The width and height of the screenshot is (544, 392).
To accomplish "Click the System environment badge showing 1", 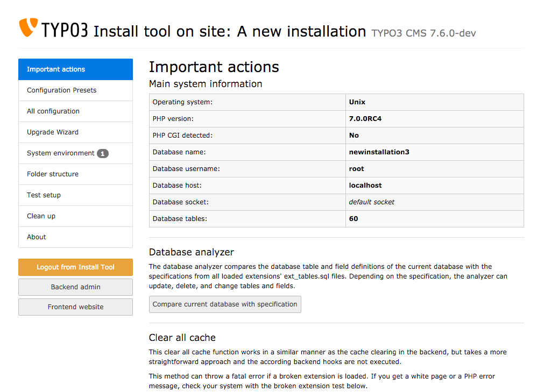I will (x=103, y=153).
